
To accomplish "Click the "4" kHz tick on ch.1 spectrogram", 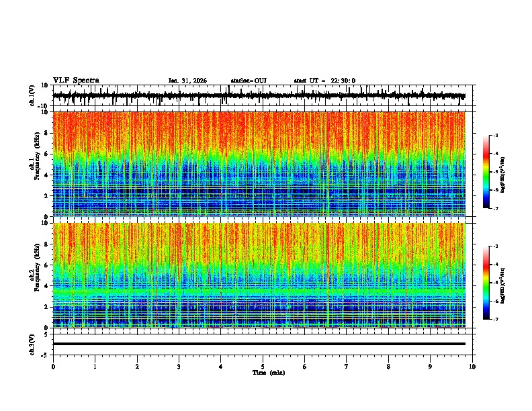I will (46, 175).
